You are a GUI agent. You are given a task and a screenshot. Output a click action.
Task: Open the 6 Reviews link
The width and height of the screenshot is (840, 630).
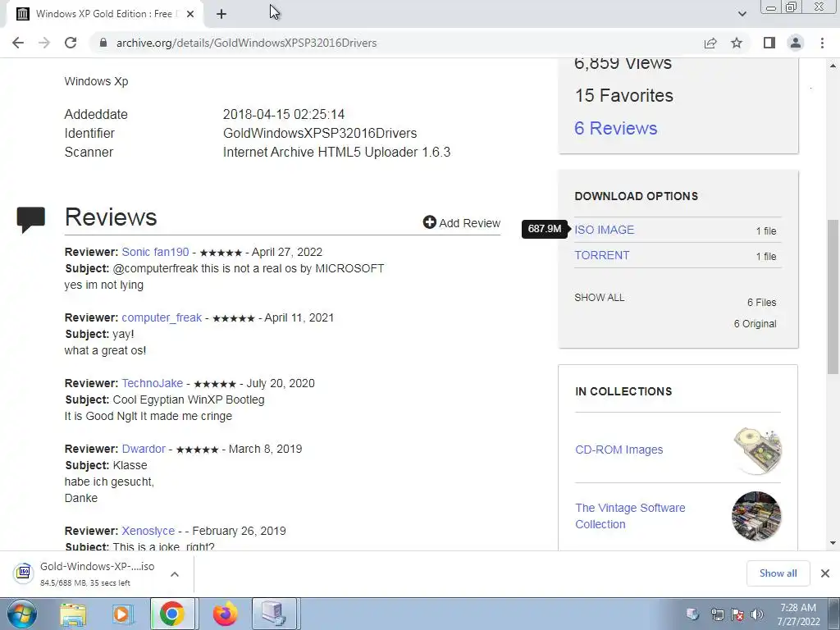click(615, 129)
